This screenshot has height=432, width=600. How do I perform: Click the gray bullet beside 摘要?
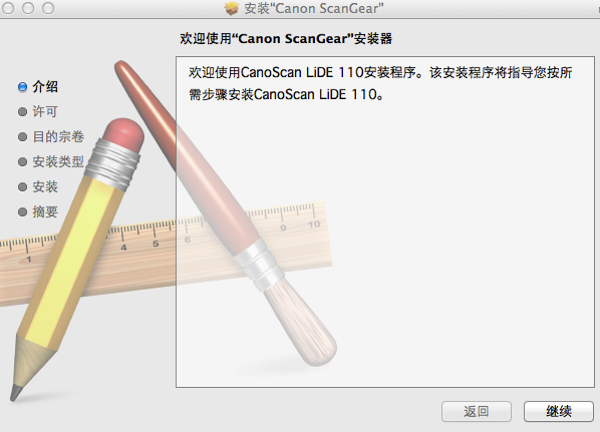point(23,212)
